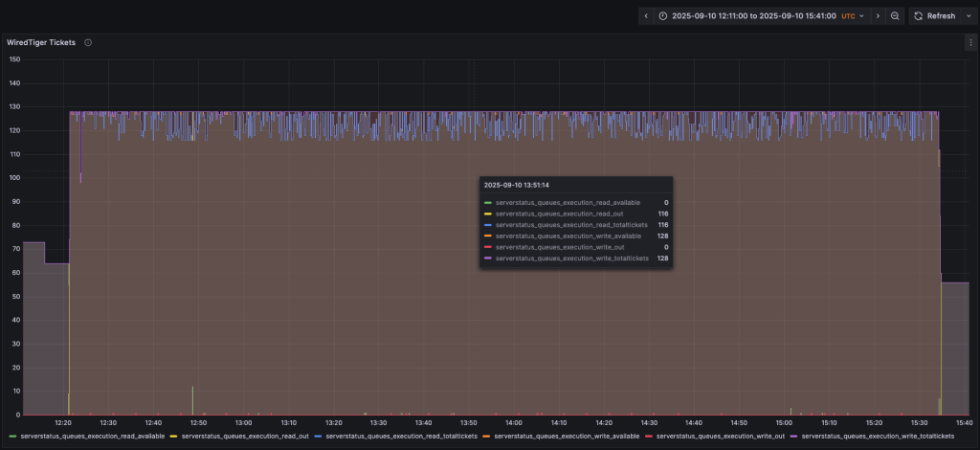Click the panel info icon beside WiredTiger Tickets
Image resolution: width=980 pixels, height=450 pixels.
(88, 43)
